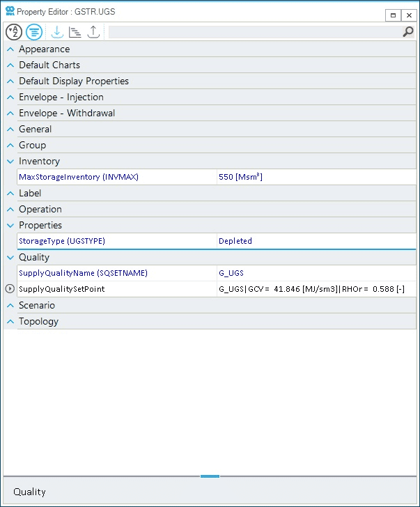Collapse the Quality category chevron
This screenshot has height=507, width=420.
[10, 258]
